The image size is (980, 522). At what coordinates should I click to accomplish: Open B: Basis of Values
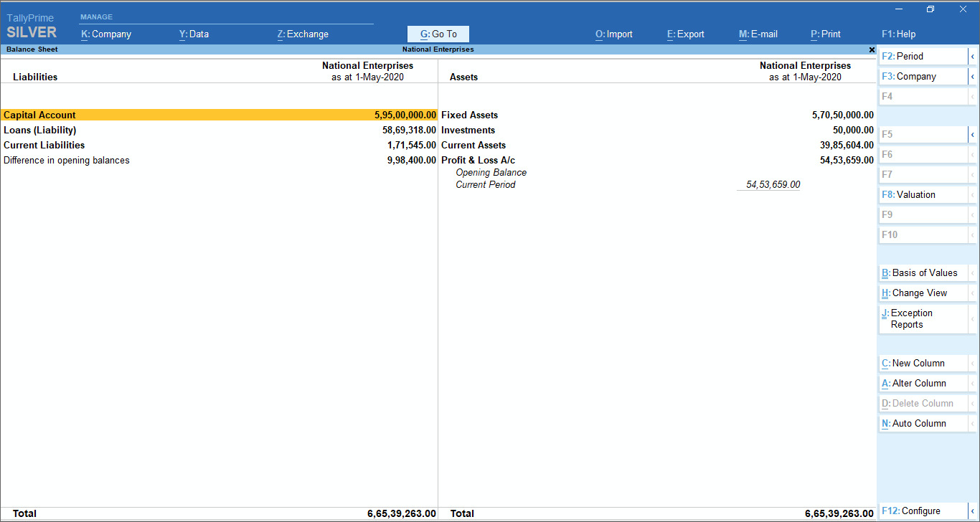coord(923,272)
